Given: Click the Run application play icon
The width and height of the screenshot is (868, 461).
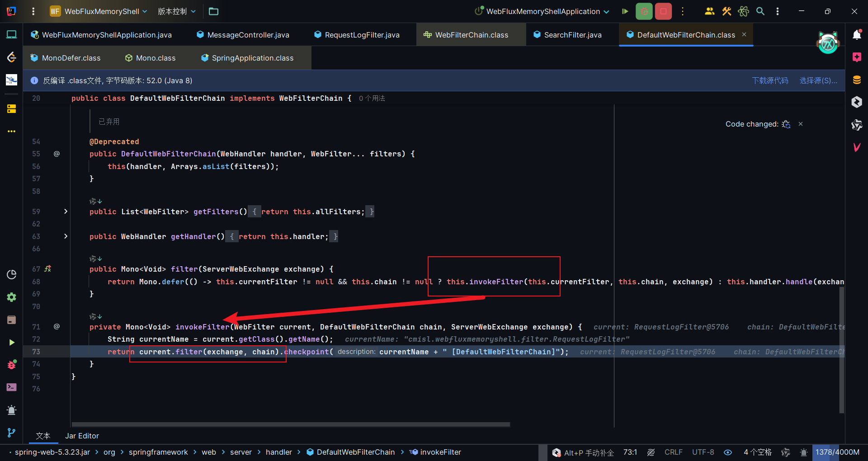Looking at the screenshot, I should point(625,11).
